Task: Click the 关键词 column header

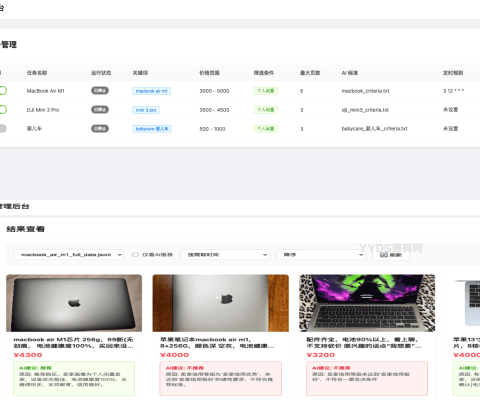Action: 140,73
